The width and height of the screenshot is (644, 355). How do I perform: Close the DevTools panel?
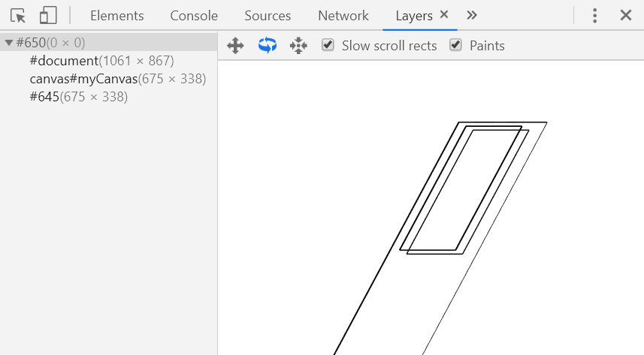click(625, 16)
